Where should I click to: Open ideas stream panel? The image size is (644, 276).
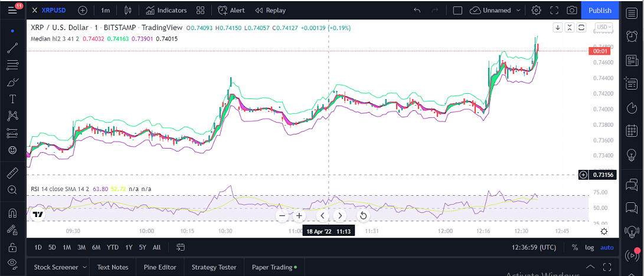[631, 232]
